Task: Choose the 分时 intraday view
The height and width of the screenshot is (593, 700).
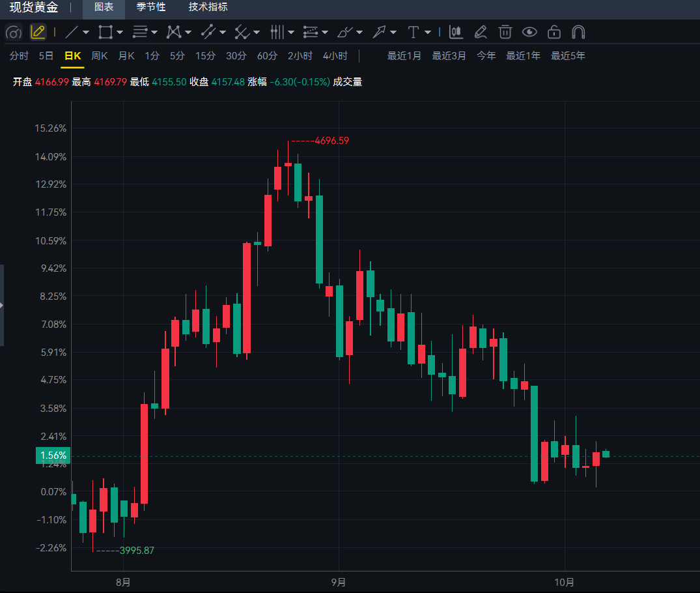Action: coord(19,56)
